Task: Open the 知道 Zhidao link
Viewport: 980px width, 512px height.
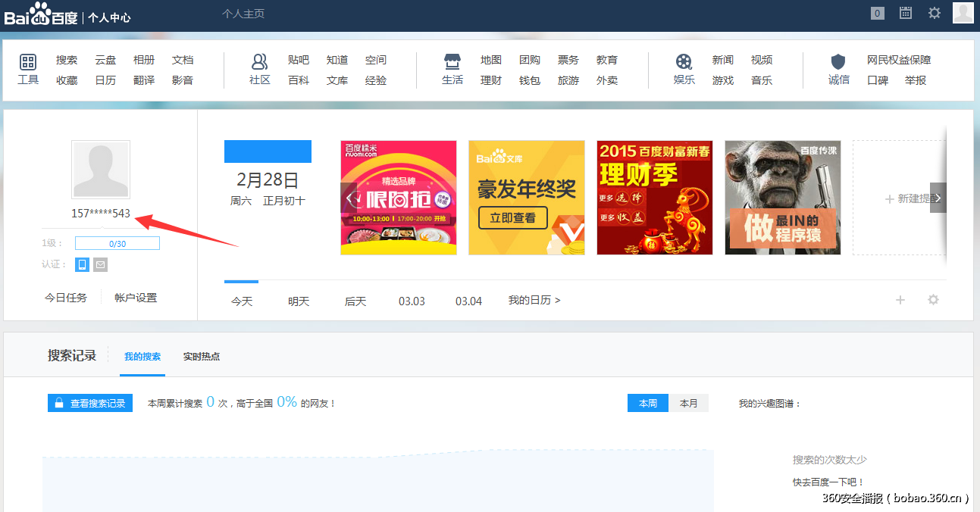Action: click(x=337, y=60)
